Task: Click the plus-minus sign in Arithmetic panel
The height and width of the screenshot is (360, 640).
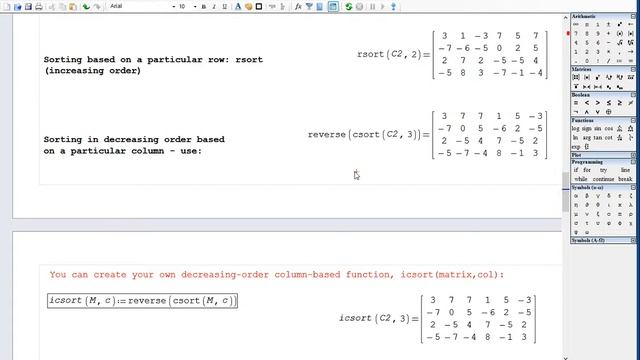Action: (609, 24)
